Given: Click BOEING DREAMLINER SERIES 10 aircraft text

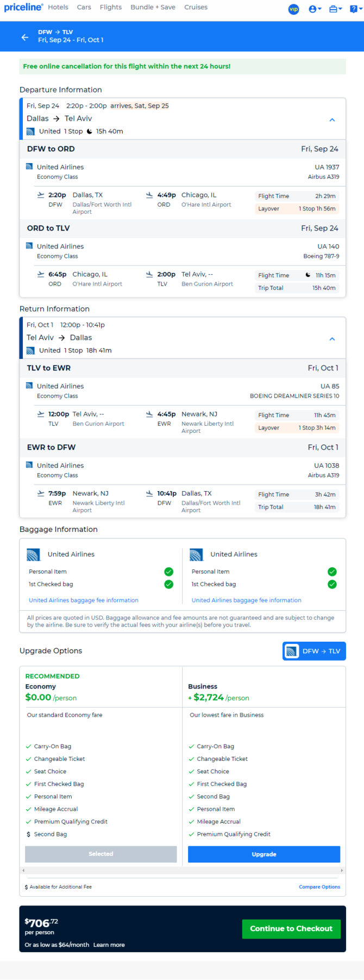Looking at the screenshot, I should click(x=294, y=396).
